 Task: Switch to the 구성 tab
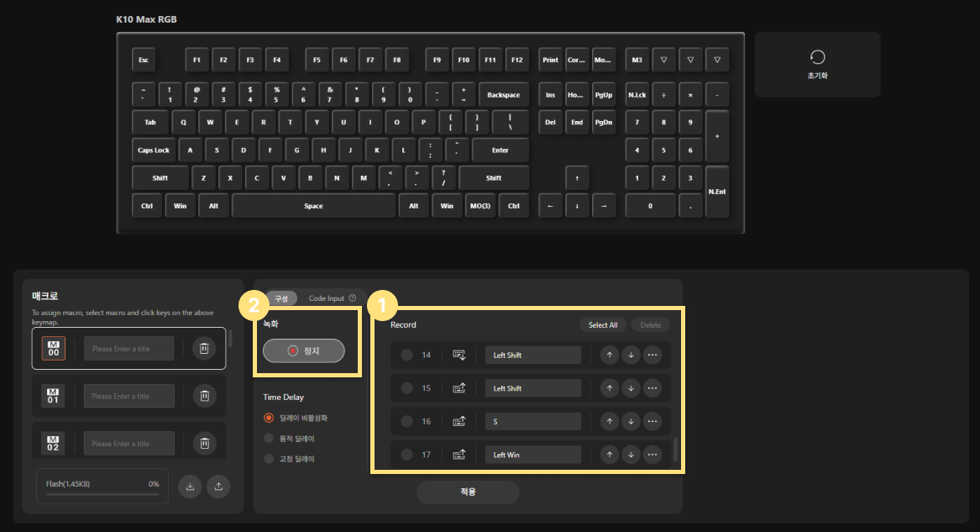click(x=281, y=298)
